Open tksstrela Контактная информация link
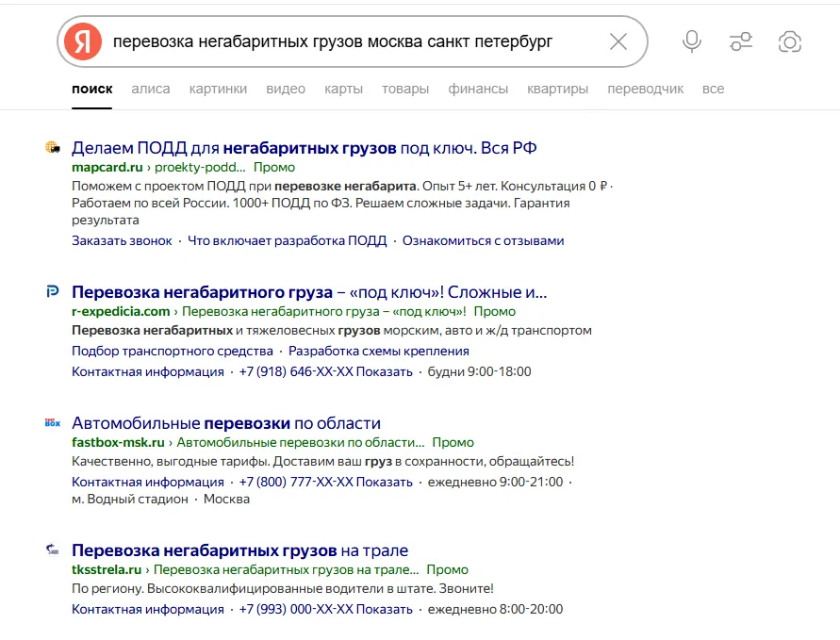Screen dimensions: 840x640 coord(148,610)
